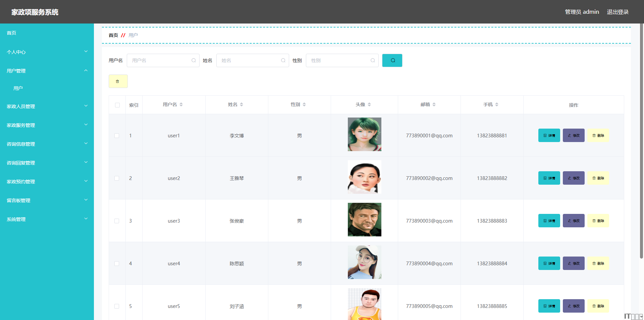Viewport: 644px width, 320px height.
Task: Click the teal search magnifier button
Action: [392, 60]
